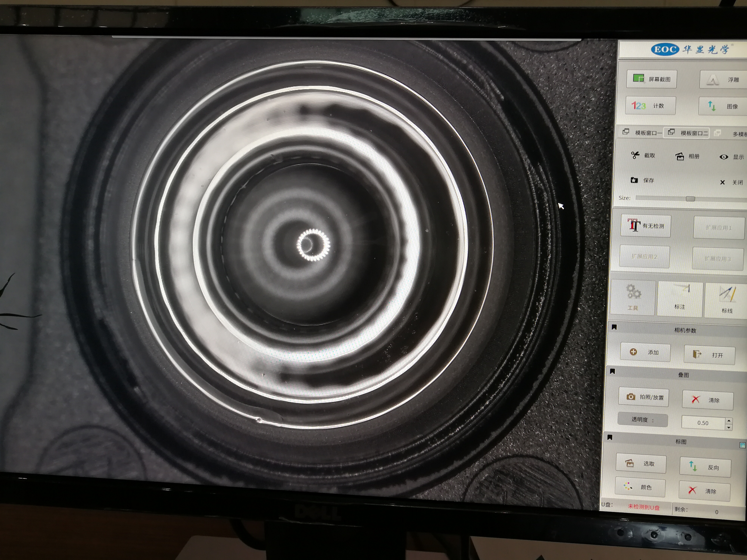Viewport: 747px width, 560px height.
Task: Start 有无检测 presence detection
Action: click(x=646, y=226)
